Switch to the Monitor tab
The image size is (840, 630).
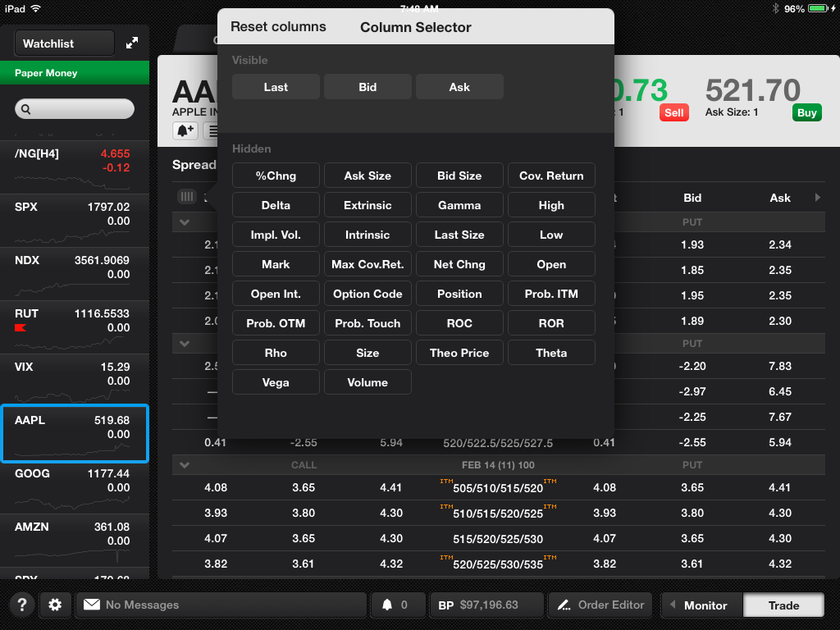click(x=702, y=605)
